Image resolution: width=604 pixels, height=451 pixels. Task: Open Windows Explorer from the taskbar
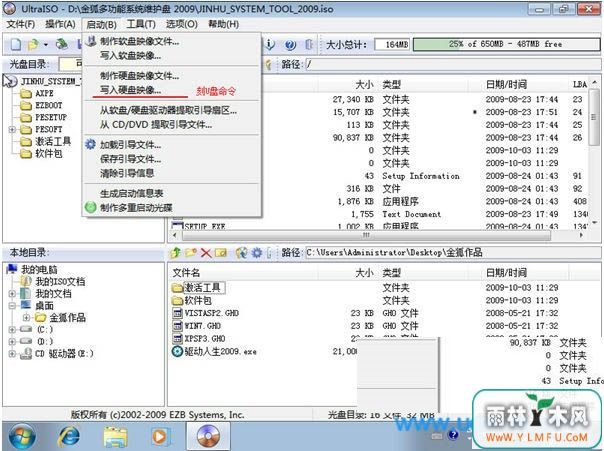tap(115, 437)
